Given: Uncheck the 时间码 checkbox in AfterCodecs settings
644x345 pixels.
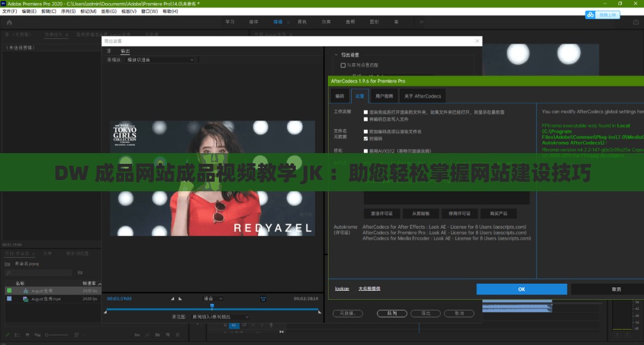Looking at the screenshot, I should coord(365,138).
